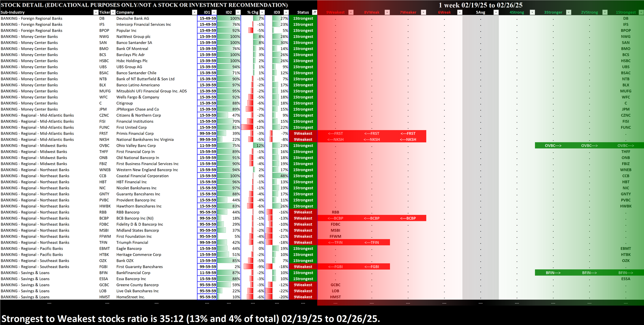Select the Ohio Valley Banc Corp cell

click(x=156, y=145)
